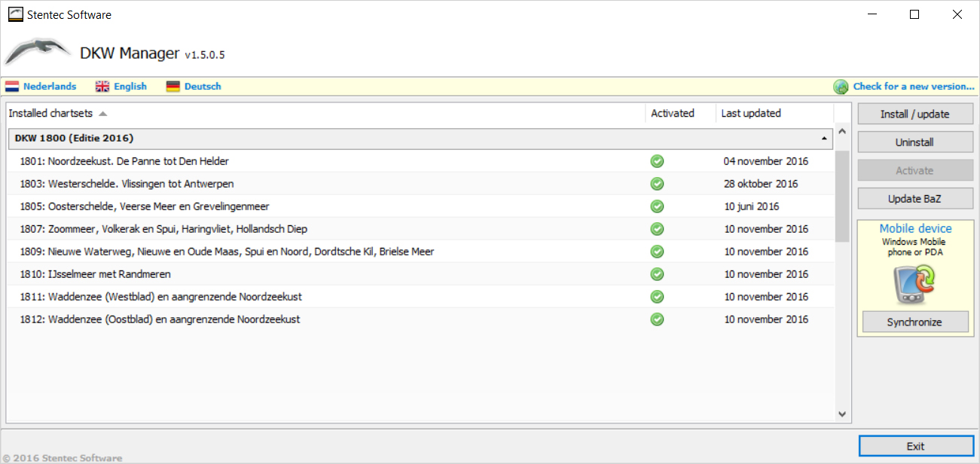
Task: Maximize the Stentec Software window
Action: [914, 14]
